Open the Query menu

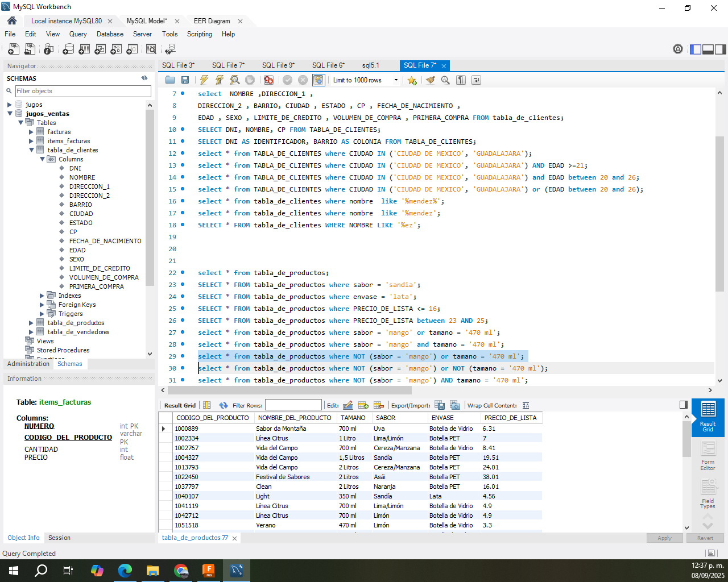tap(78, 34)
